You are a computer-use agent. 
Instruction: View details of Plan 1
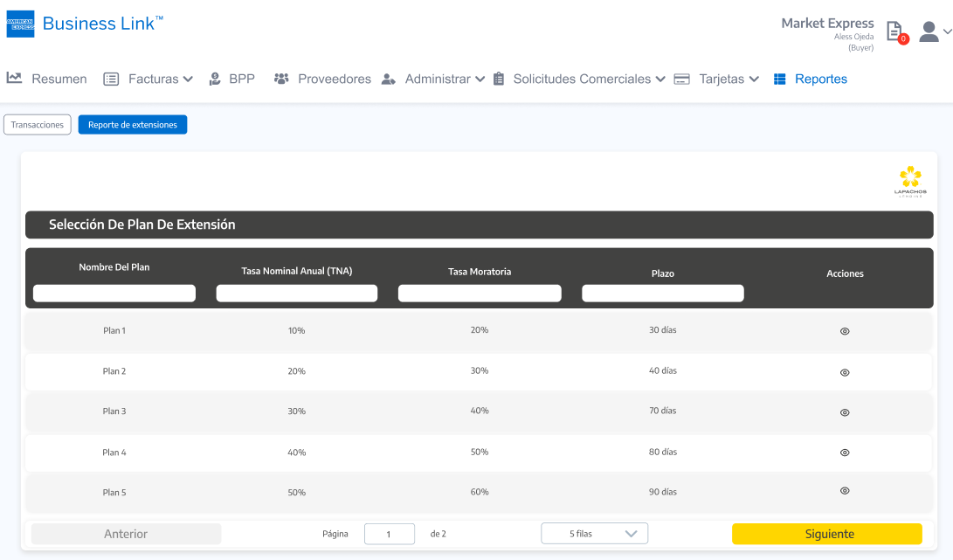pyautogui.click(x=845, y=331)
